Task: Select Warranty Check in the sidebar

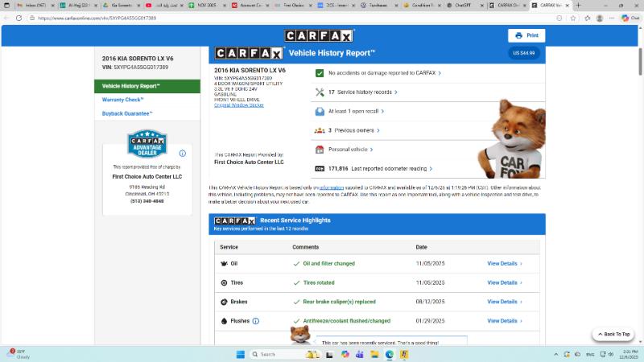Action: click(x=122, y=100)
